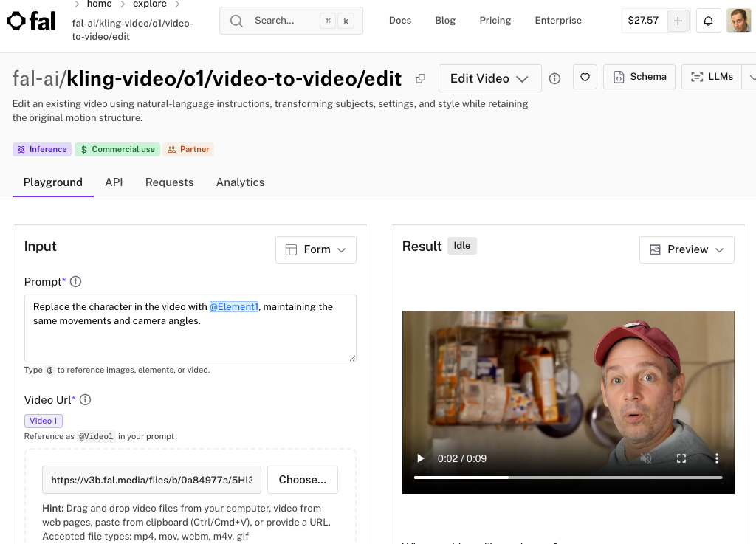Play the result video
756x544 pixels.
click(x=421, y=458)
